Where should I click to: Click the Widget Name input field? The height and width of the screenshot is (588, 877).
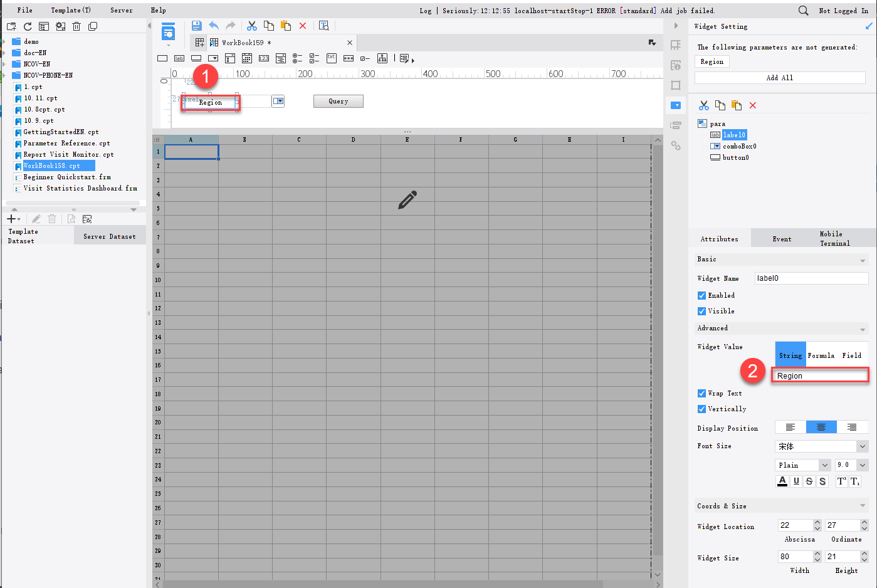[811, 278]
